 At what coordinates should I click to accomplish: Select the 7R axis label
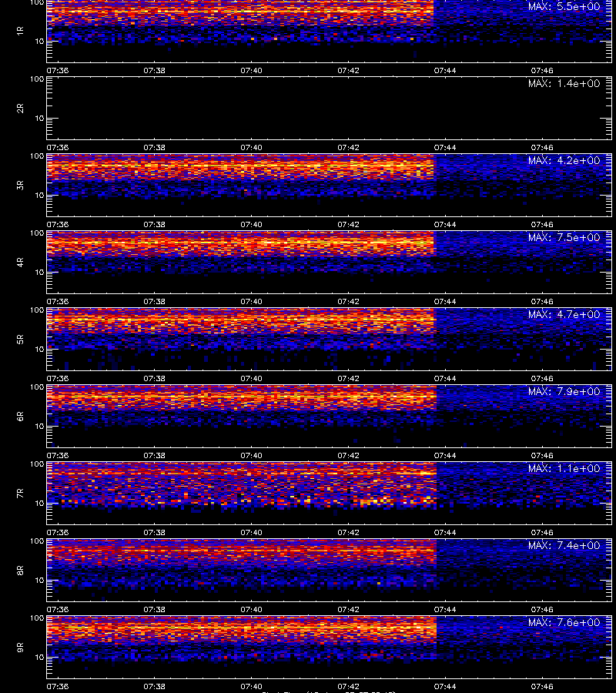pyautogui.click(x=20, y=494)
